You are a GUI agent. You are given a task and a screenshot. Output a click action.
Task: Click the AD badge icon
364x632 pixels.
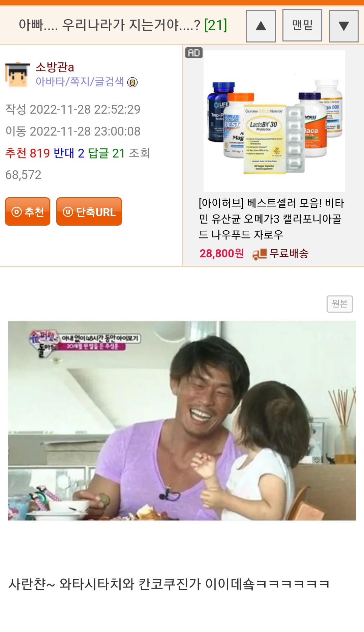(194, 53)
